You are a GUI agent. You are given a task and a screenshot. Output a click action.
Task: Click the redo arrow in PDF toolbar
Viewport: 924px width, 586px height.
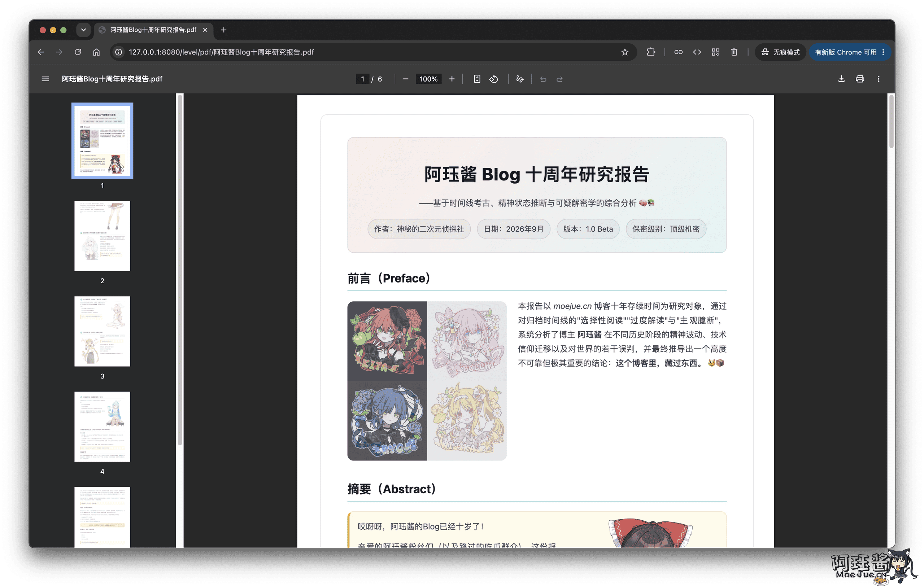559,79
